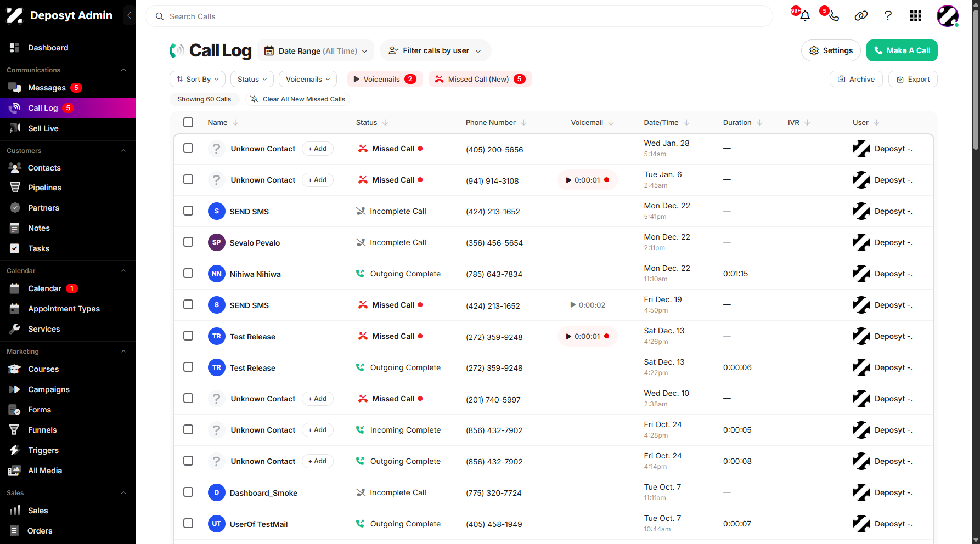Click the link icon in top bar
The height and width of the screenshot is (544, 980).
pyautogui.click(x=861, y=16)
